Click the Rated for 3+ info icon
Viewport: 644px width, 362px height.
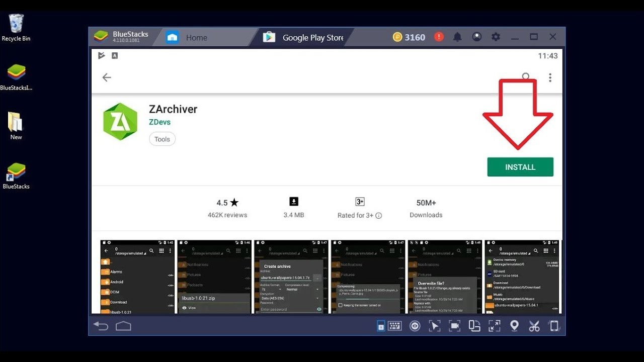click(379, 216)
